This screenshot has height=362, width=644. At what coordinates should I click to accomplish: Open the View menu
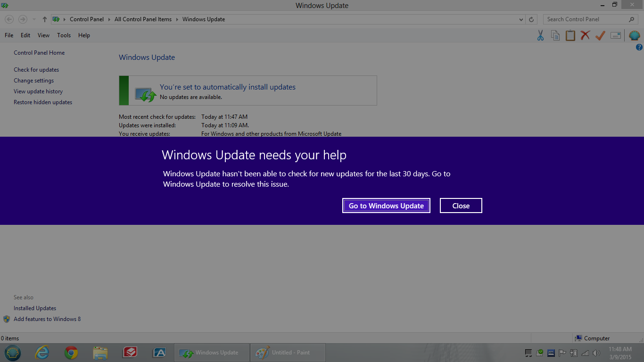(x=43, y=35)
